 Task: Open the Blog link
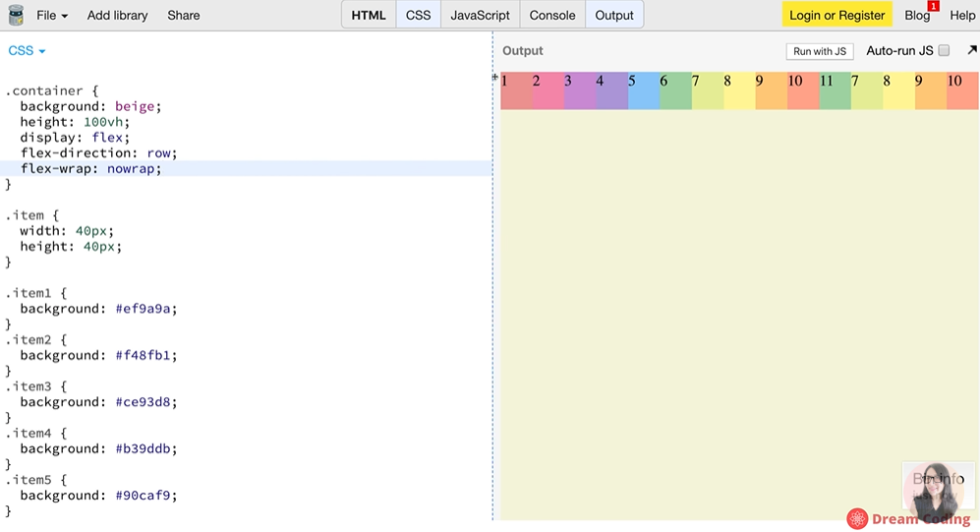917,15
